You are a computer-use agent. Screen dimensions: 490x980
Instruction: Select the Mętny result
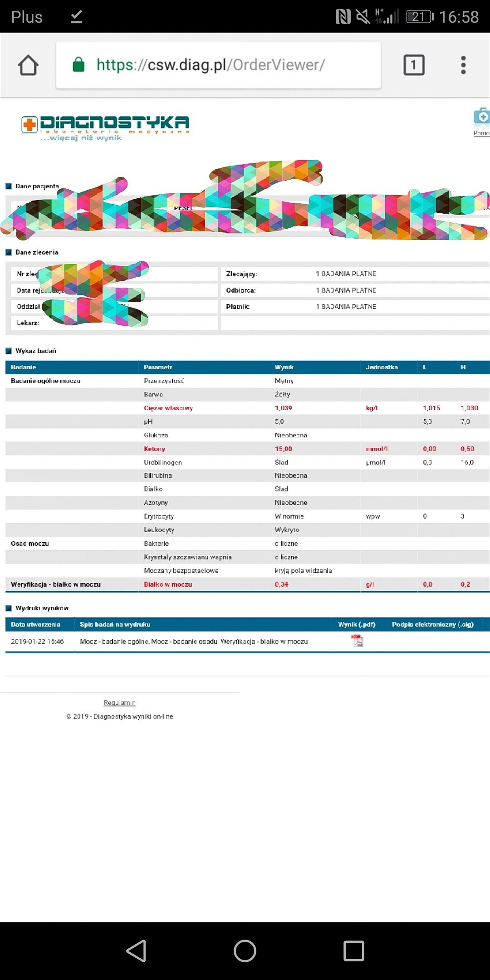tap(284, 381)
